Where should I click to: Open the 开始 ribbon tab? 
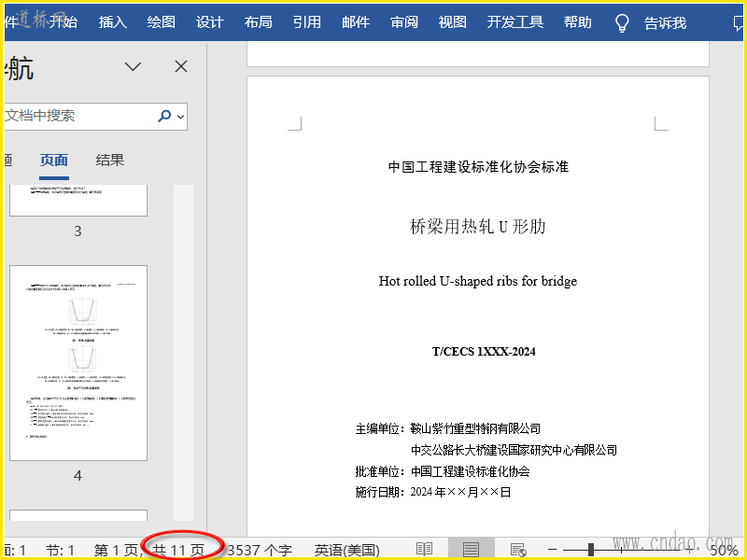[63, 21]
